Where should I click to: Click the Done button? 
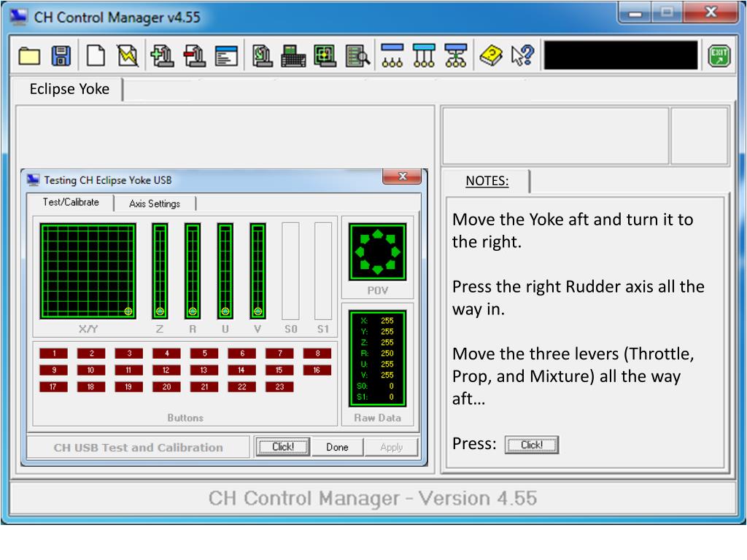pos(337,447)
